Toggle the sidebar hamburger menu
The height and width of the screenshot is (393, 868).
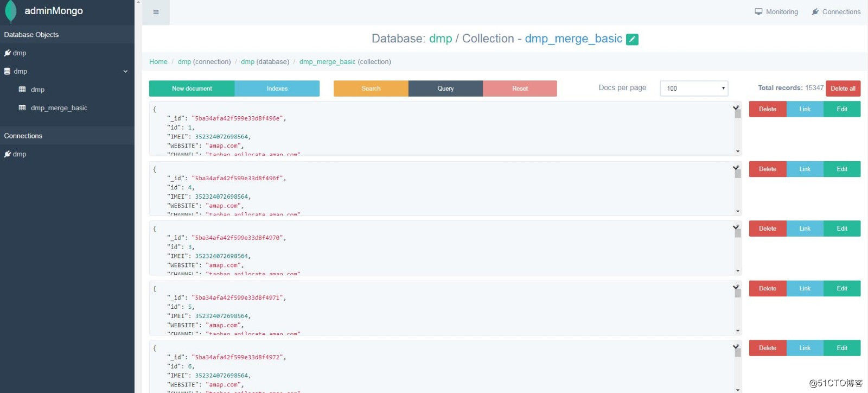(x=156, y=12)
